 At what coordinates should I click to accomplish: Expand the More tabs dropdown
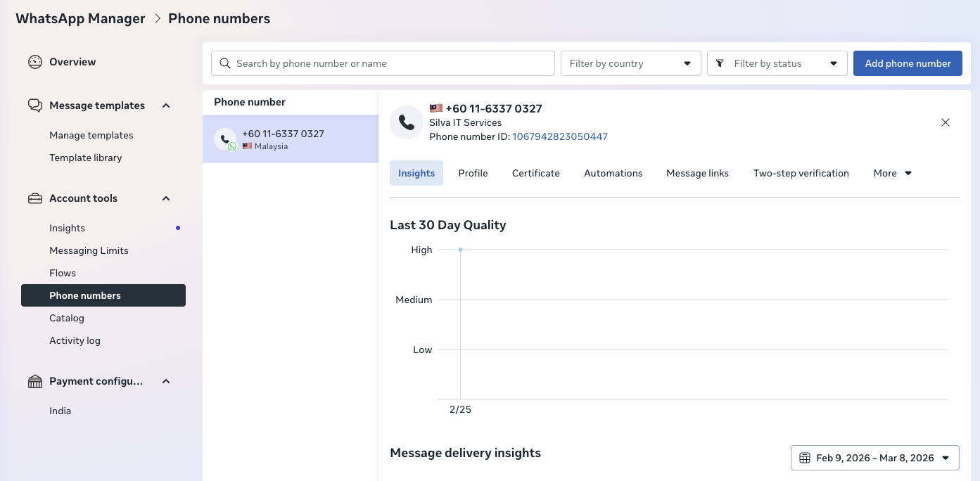tap(892, 173)
